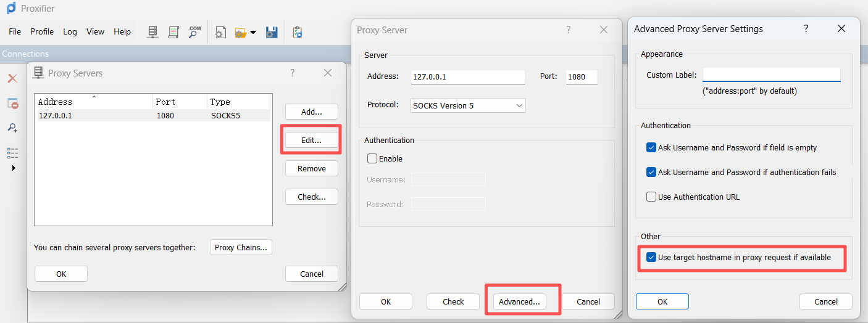This screenshot has width=868, height=323.
Task: Open Name Resolution (.COM) settings icon
Action: coord(194,31)
